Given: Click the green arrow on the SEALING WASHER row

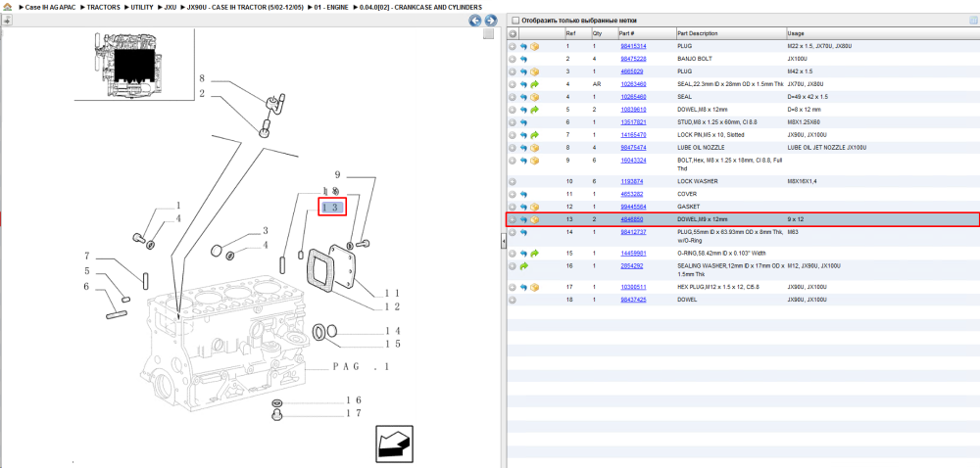Looking at the screenshot, I should pyautogui.click(x=523, y=266).
